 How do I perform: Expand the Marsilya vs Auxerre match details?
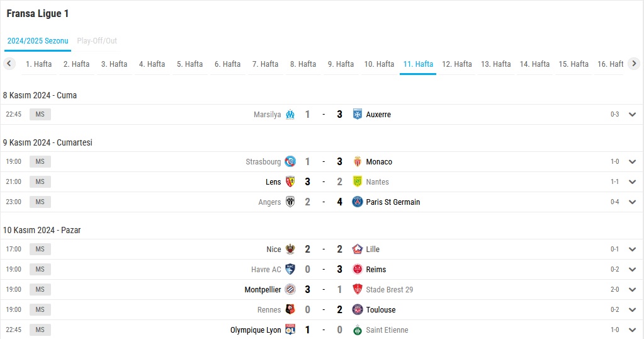point(632,115)
